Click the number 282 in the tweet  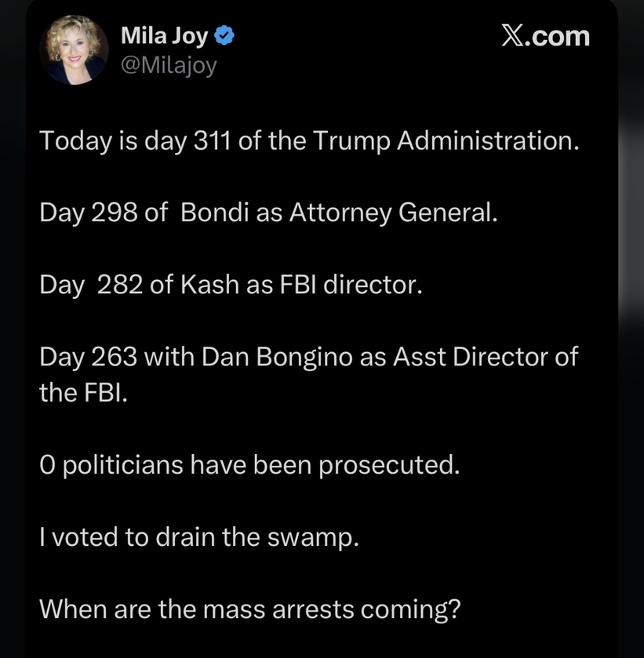coord(120,284)
